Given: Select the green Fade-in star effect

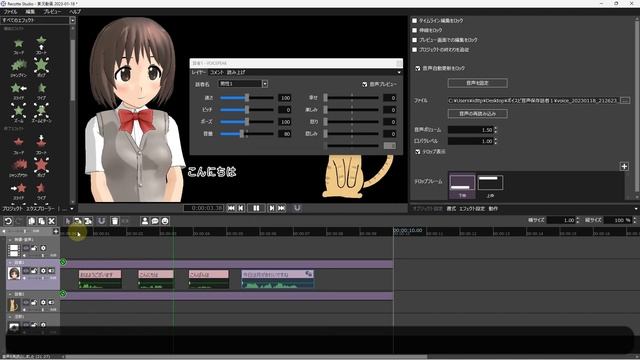Looking at the screenshot, I should [x=18, y=44].
